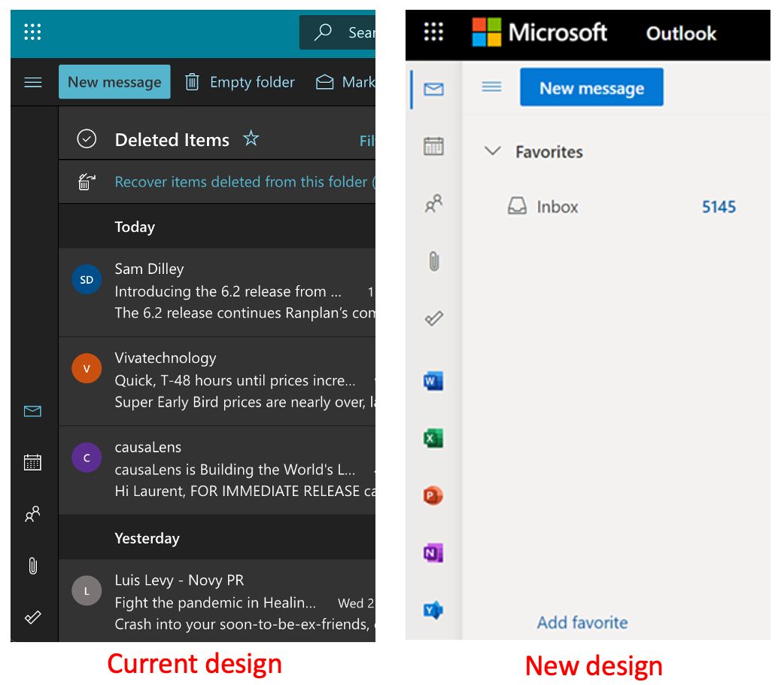784x685 pixels.
Task: Toggle hamburger menu left of blue New message
Action: coord(491,87)
